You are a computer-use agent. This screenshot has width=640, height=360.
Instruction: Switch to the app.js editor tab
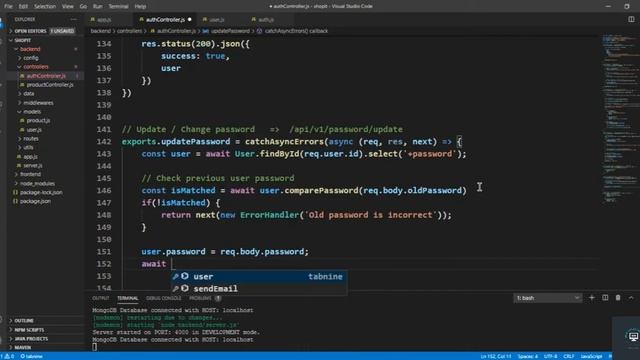click(x=104, y=19)
